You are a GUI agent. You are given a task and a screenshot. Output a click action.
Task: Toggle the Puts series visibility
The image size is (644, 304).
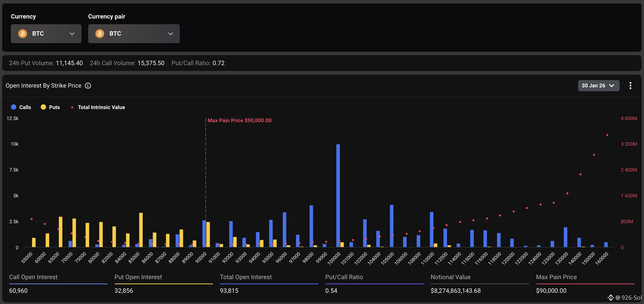tap(50, 107)
